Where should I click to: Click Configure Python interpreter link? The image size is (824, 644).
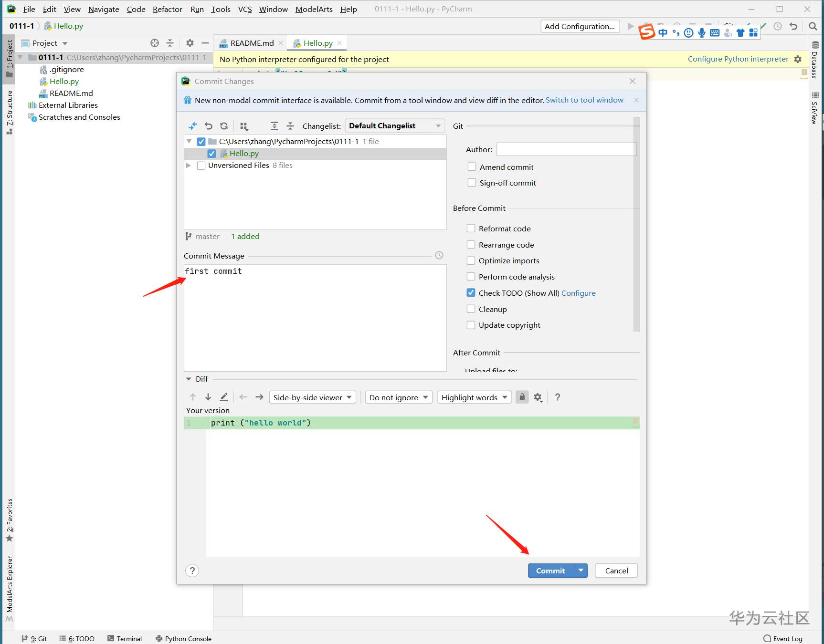[x=738, y=59]
